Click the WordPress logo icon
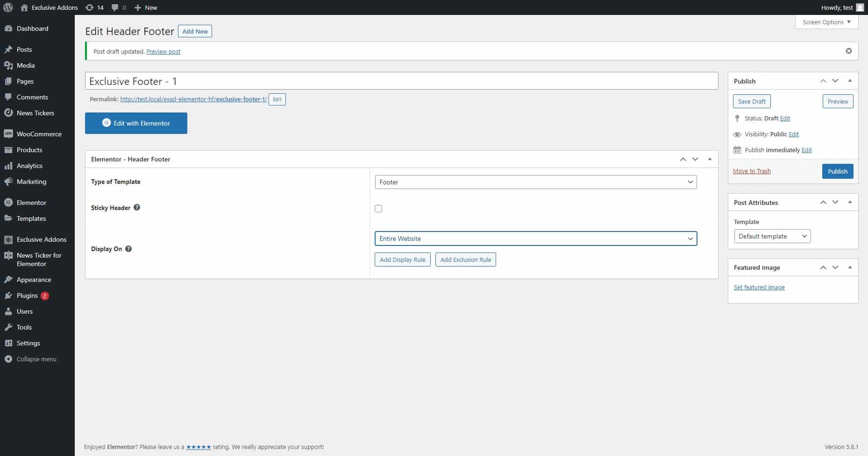The width and height of the screenshot is (868, 456). (x=8, y=7)
